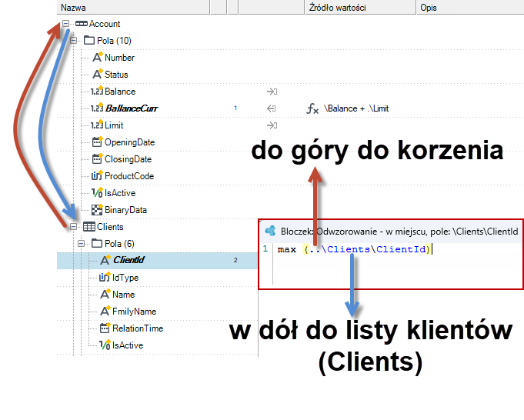Click the Pola (10) folder icon

89,41
